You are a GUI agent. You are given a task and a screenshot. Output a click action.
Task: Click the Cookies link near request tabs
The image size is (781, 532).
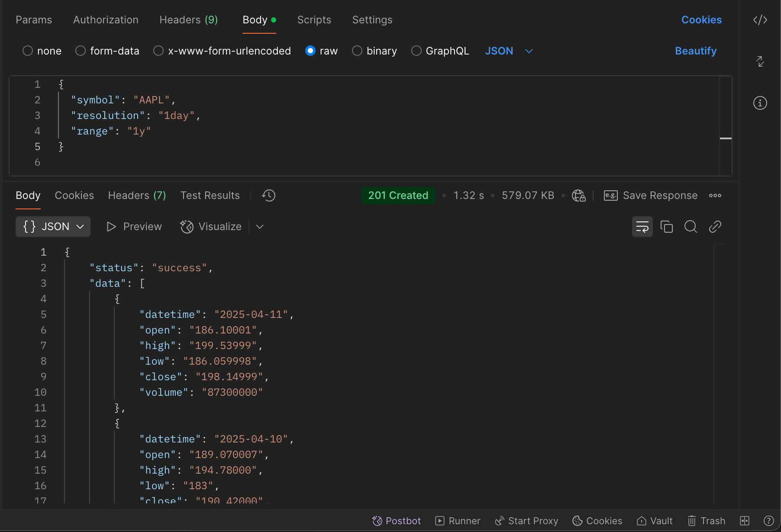point(701,20)
